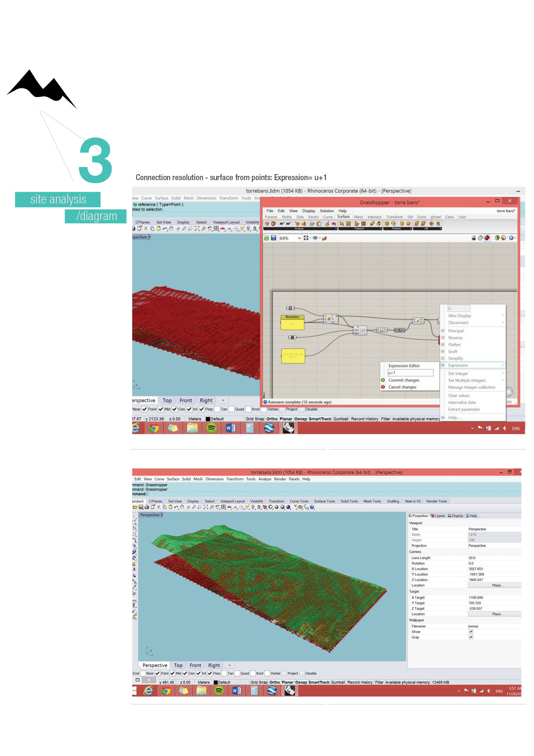Expand the Perspective viewport title dropdown arrow
534x756 pixels.
point(162,515)
